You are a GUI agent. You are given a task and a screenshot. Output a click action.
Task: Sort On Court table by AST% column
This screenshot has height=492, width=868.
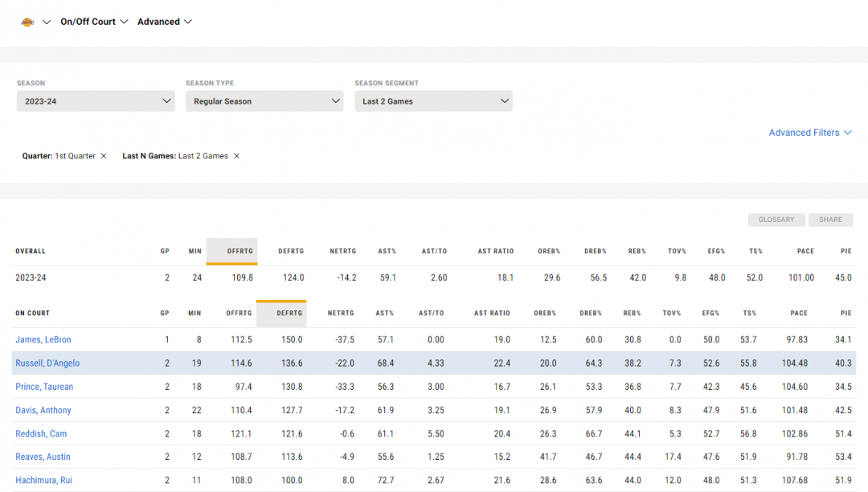[x=385, y=314]
